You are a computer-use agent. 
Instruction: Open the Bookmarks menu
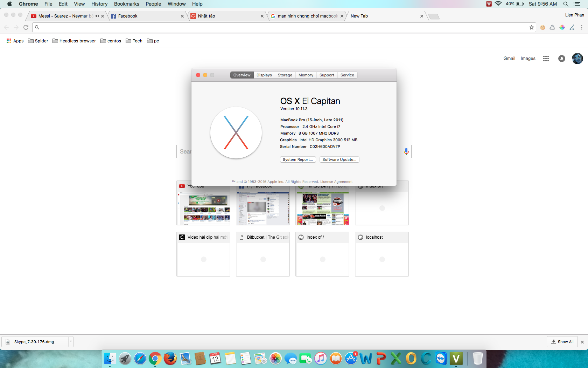pos(126,4)
